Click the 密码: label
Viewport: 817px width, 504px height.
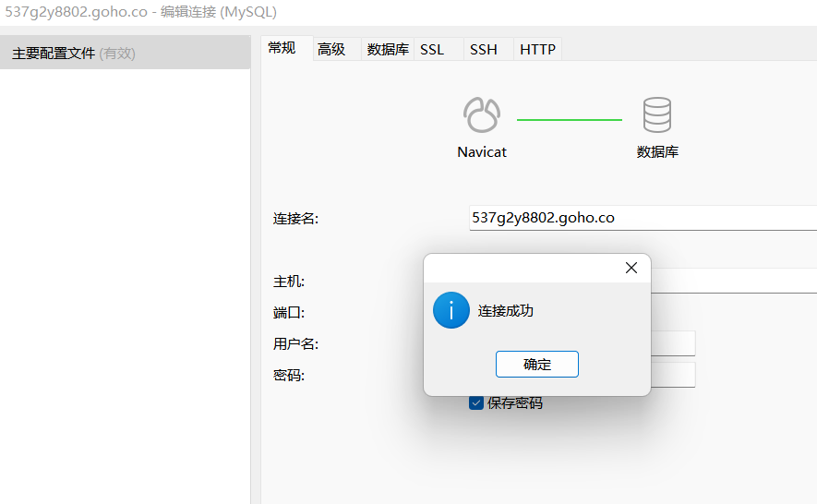[x=289, y=376]
